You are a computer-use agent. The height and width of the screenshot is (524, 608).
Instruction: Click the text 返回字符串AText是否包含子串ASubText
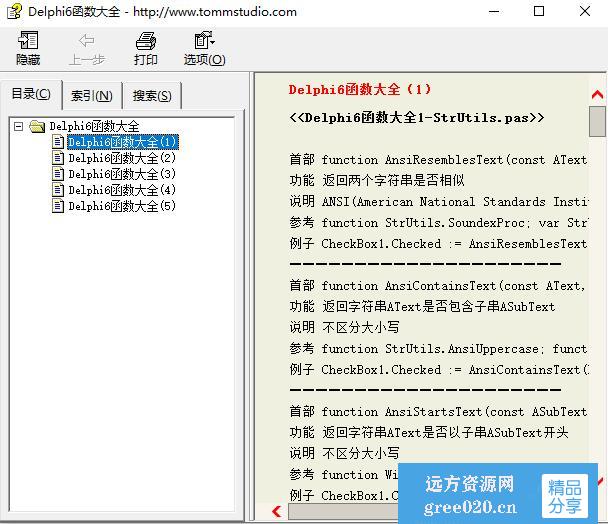coord(439,306)
